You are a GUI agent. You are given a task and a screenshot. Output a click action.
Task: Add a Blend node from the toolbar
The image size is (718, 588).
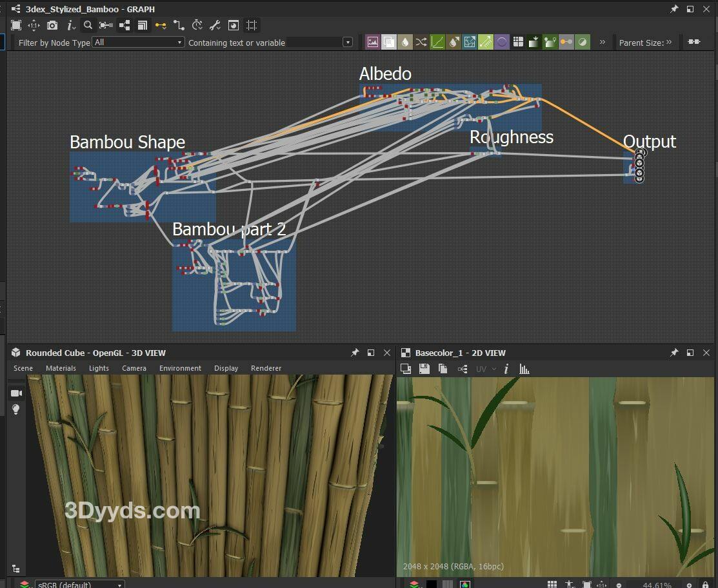(x=389, y=42)
